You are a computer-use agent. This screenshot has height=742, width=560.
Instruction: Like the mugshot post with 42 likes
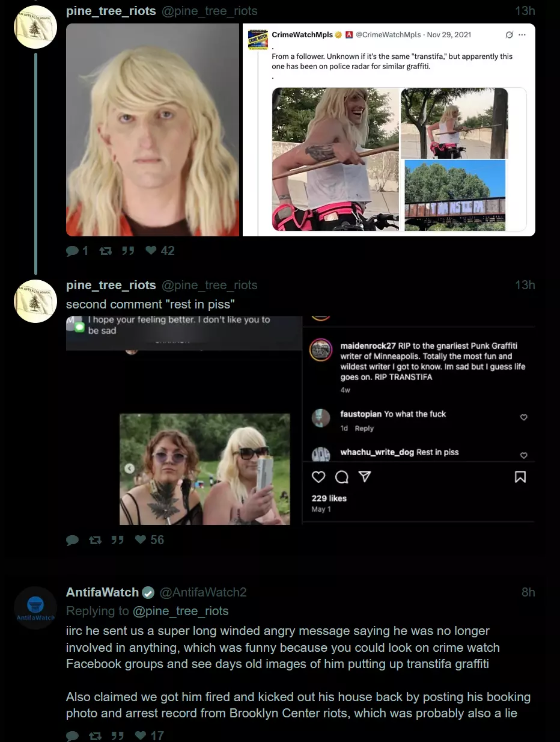[160, 251]
